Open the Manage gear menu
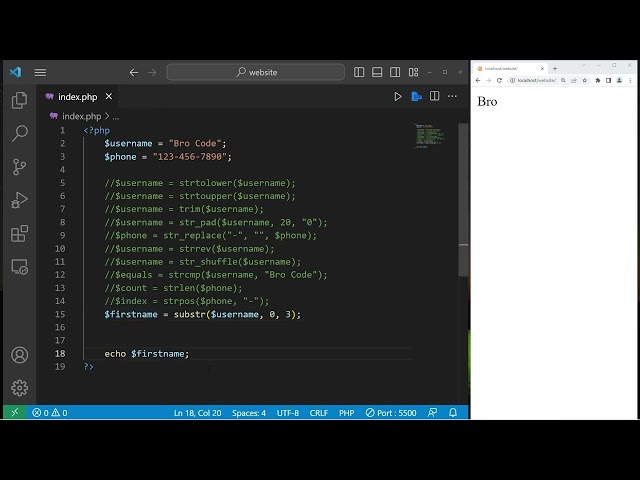640x480 pixels. click(x=19, y=388)
